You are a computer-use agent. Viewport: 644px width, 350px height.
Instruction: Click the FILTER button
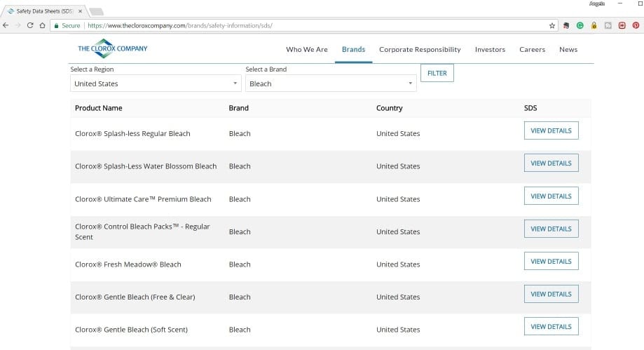coord(437,73)
